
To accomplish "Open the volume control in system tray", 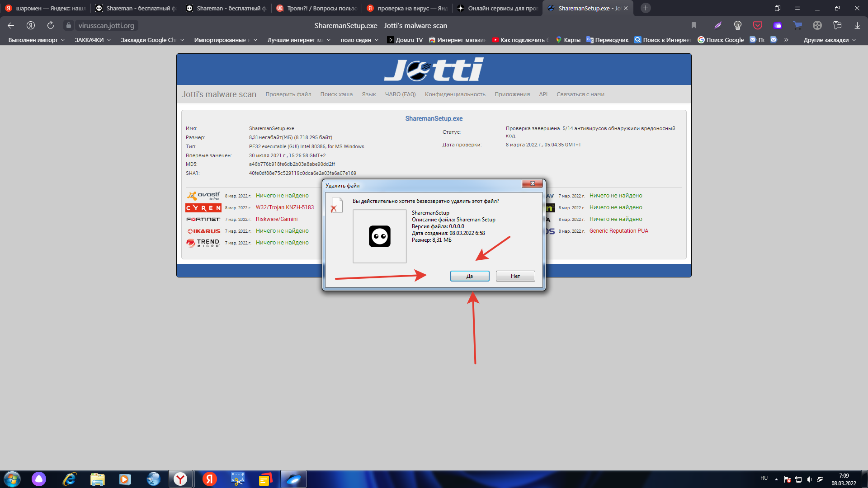I will coord(809,479).
